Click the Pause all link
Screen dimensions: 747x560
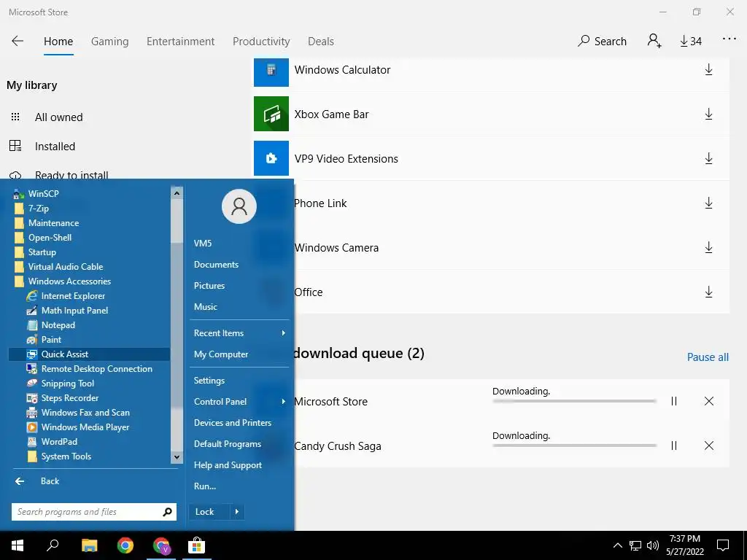point(708,357)
